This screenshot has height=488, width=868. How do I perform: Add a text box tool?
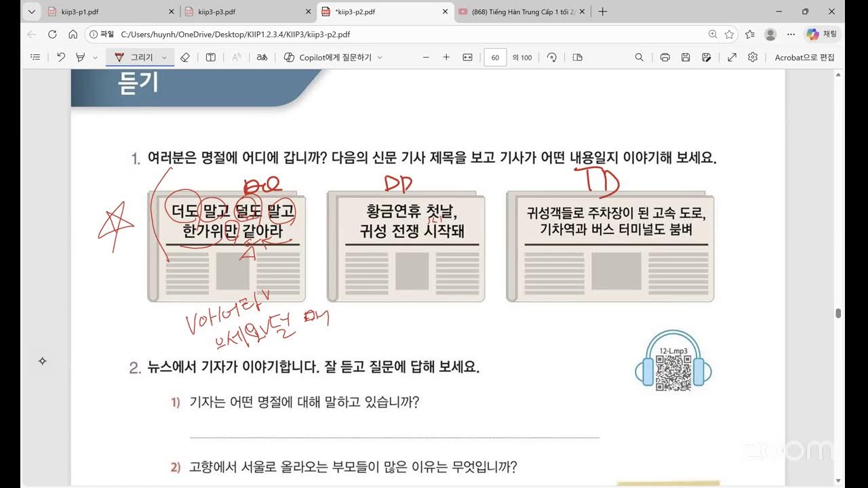point(211,58)
